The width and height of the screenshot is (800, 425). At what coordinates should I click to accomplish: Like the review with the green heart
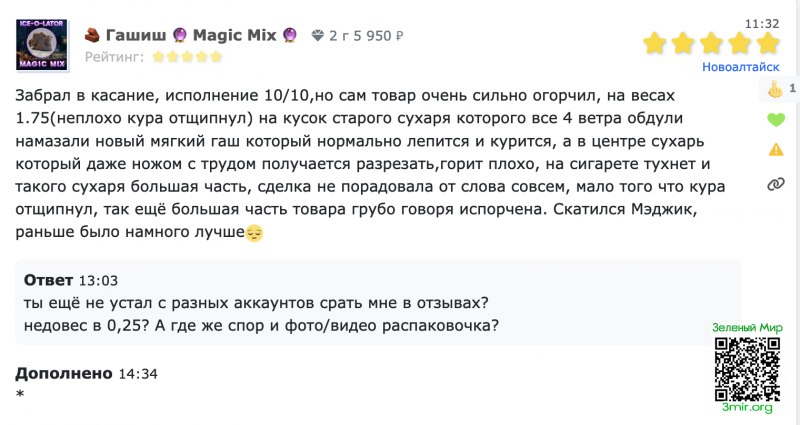(x=775, y=121)
